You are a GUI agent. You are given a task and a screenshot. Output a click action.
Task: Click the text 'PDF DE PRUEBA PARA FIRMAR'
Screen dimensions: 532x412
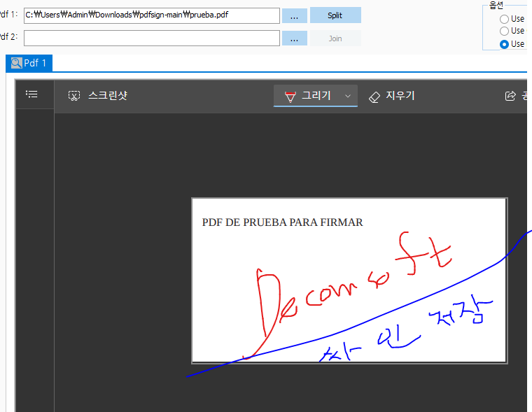(x=282, y=222)
